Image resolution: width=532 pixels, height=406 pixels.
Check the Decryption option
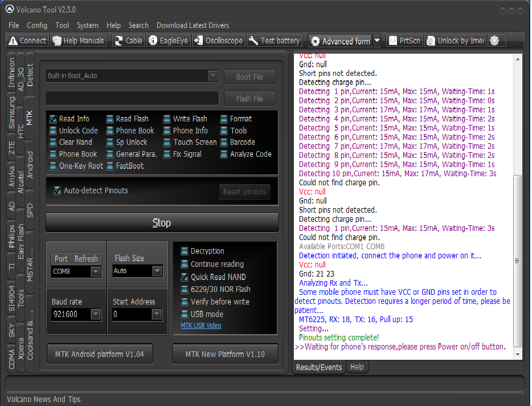pyautogui.click(x=185, y=251)
